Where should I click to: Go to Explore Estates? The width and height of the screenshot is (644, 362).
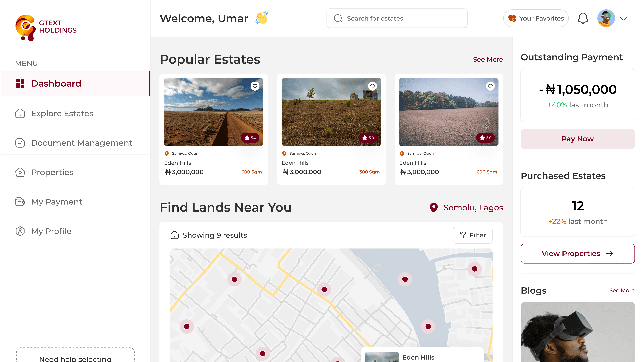point(75,113)
